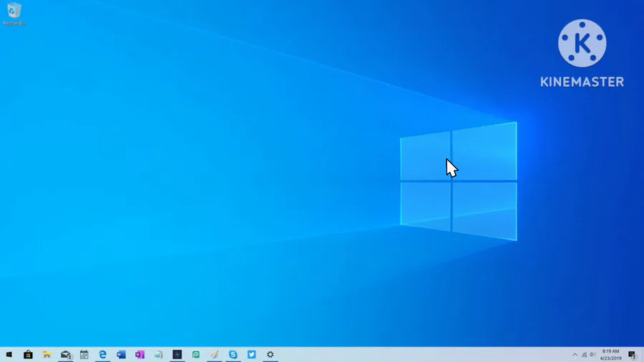Open OneNote from the taskbar
The width and height of the screenshot is (644, 362).
tap(140, 355)
